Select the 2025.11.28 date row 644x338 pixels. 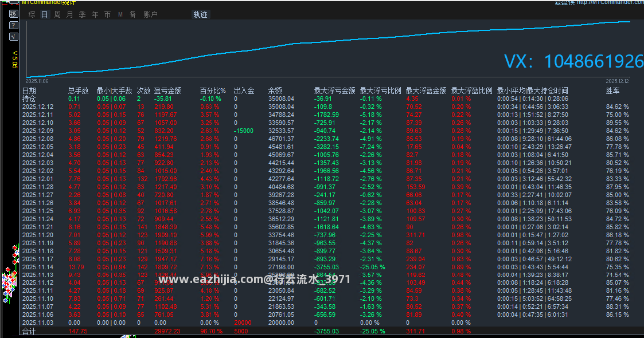38,187
